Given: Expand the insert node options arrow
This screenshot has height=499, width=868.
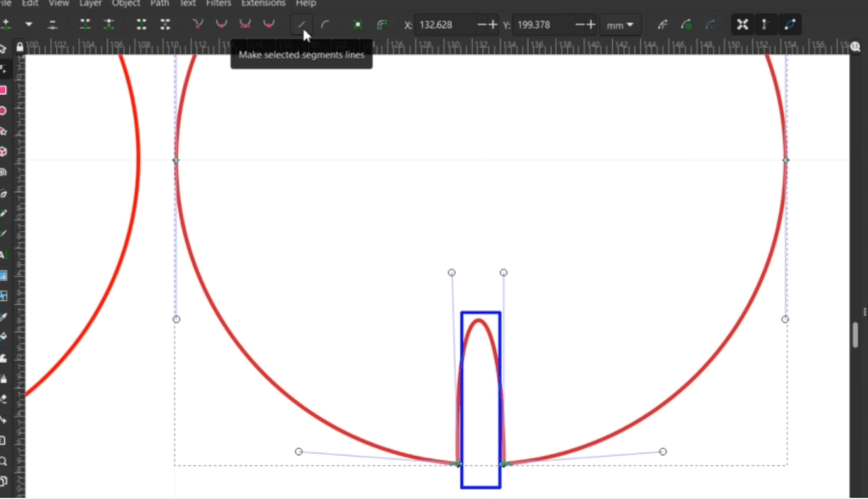Looking at the screenshot, I should 29,25.
